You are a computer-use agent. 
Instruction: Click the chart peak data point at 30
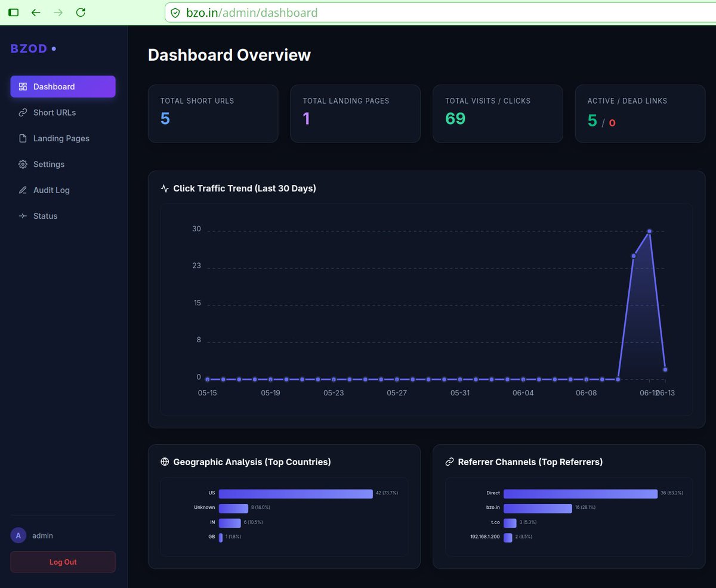(650, 231)
